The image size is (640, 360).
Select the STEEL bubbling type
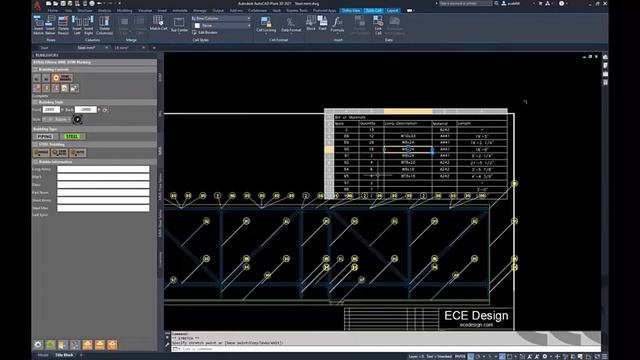pyautogui.click(x=72, y=137)
